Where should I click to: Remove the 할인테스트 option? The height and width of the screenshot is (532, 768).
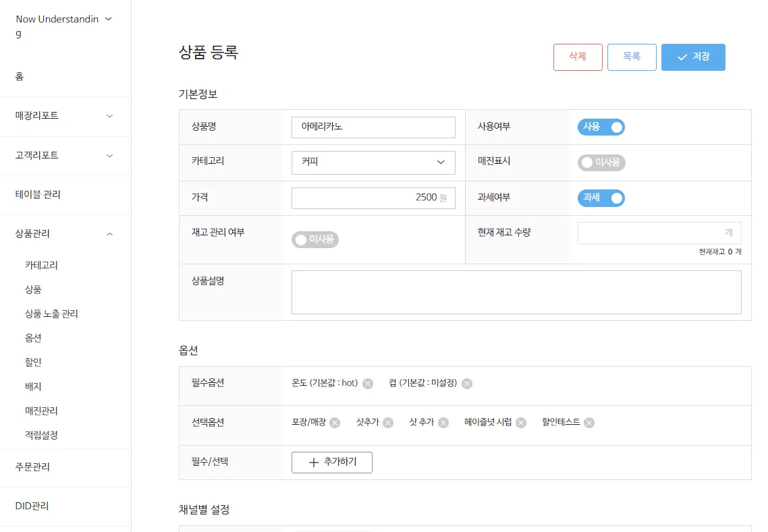[589, 423]
